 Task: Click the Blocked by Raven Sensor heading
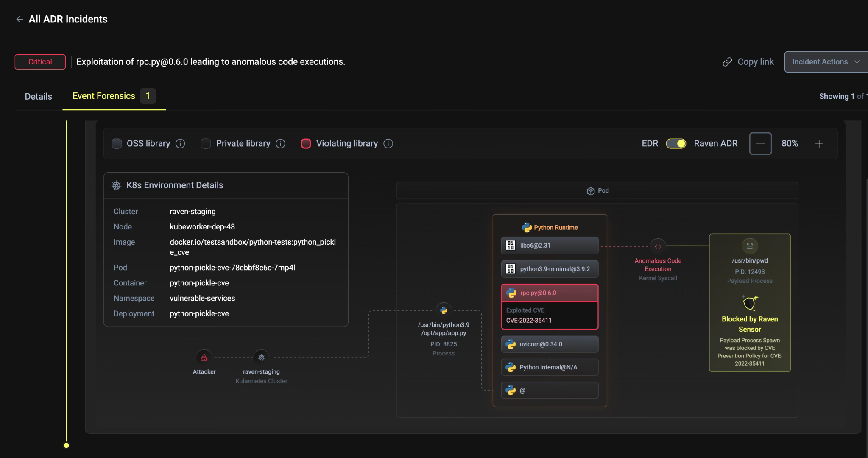click(750, 324)
